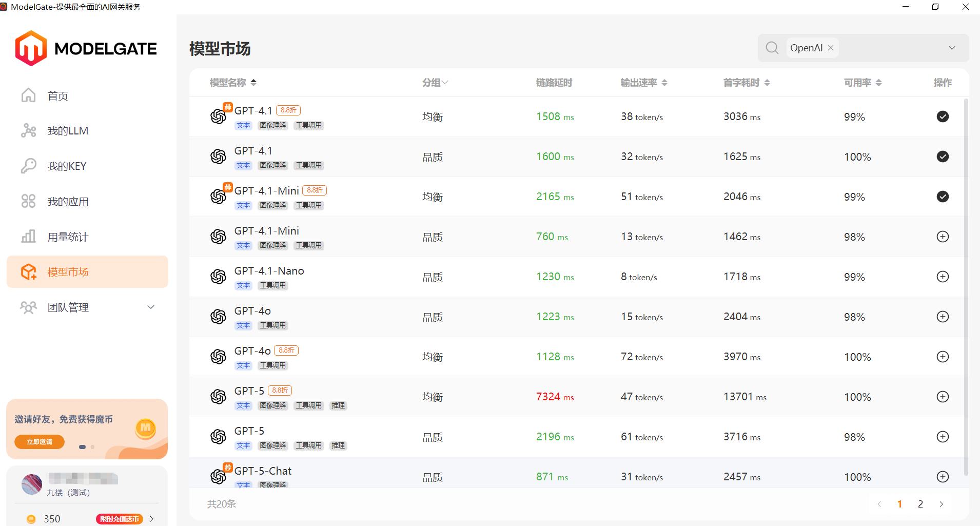Image resolution: width=980 pixels, height=526 pixels.
Task: Click the search magnifier icon
Action: pos(772,48)
